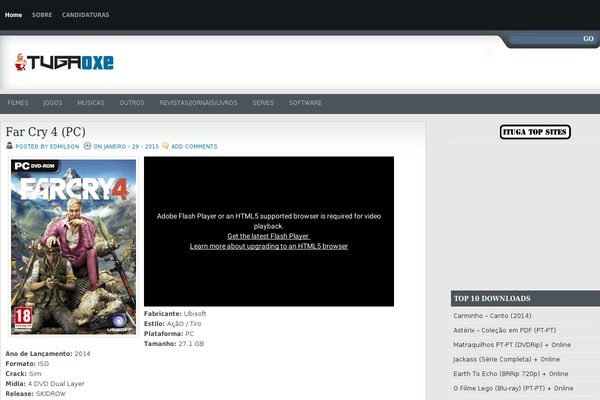Click the TugaOxe site logo
Screen dimensions: 600x400
(64, 62)
